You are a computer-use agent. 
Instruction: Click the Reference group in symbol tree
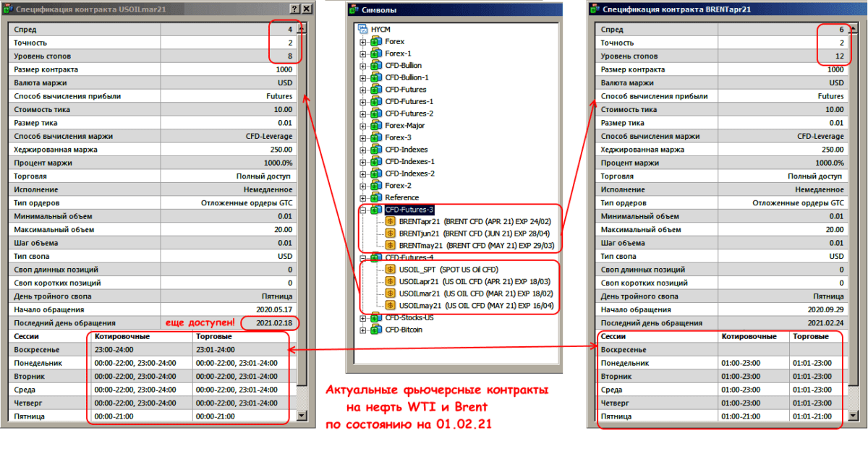point(401,197)
